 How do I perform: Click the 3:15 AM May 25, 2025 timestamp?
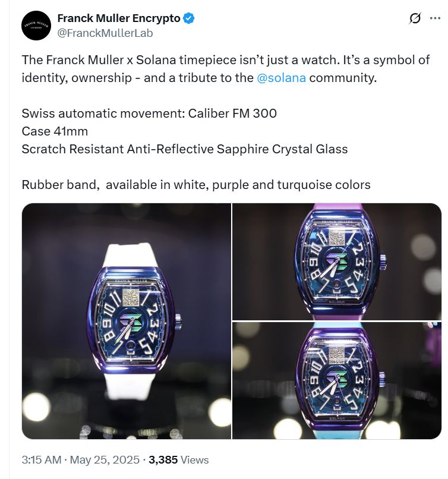point(81,460)
